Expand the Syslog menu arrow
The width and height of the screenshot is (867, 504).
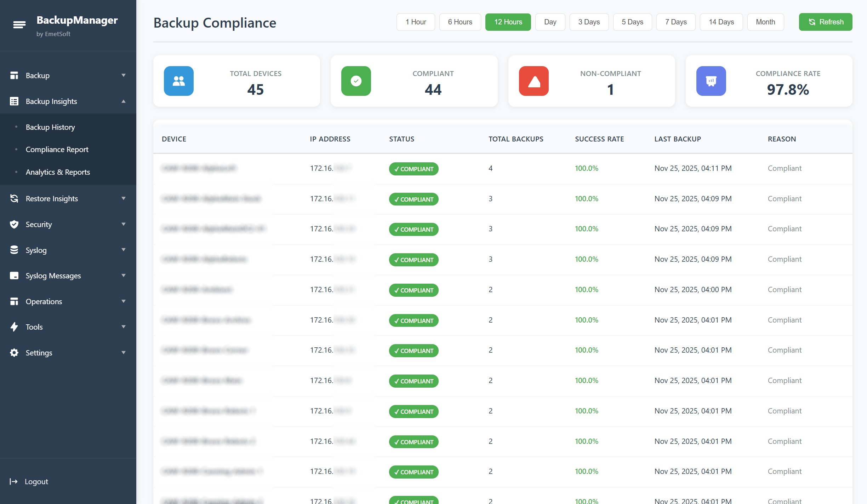[124, 250]
